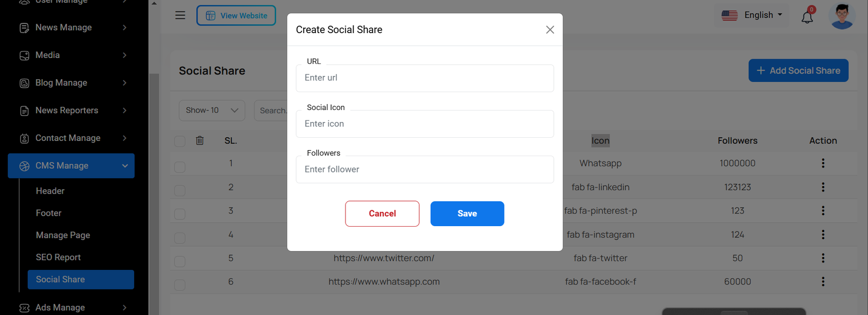Click the Cancel button
This screenshot has width=868, height=315.
(x=382, y=214)
